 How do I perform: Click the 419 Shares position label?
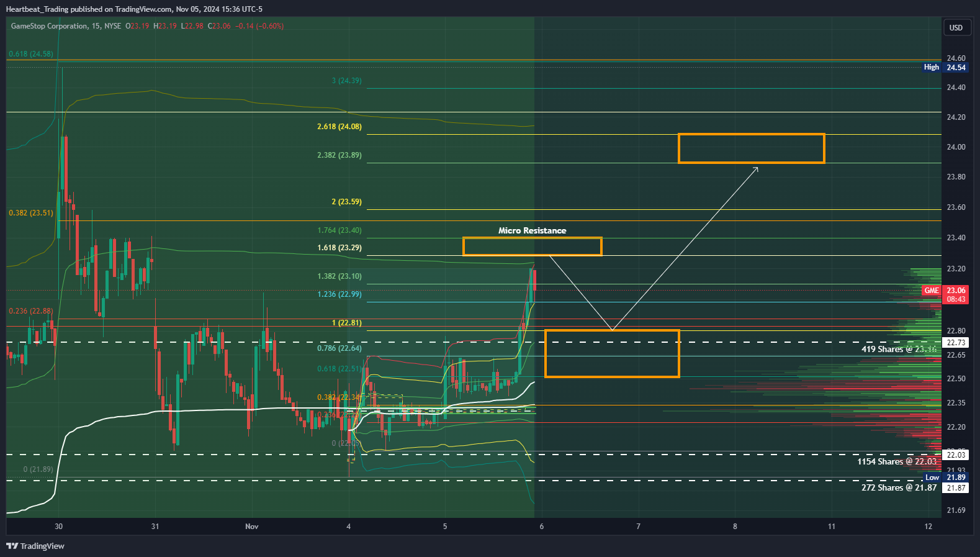(x=899, y=349)
